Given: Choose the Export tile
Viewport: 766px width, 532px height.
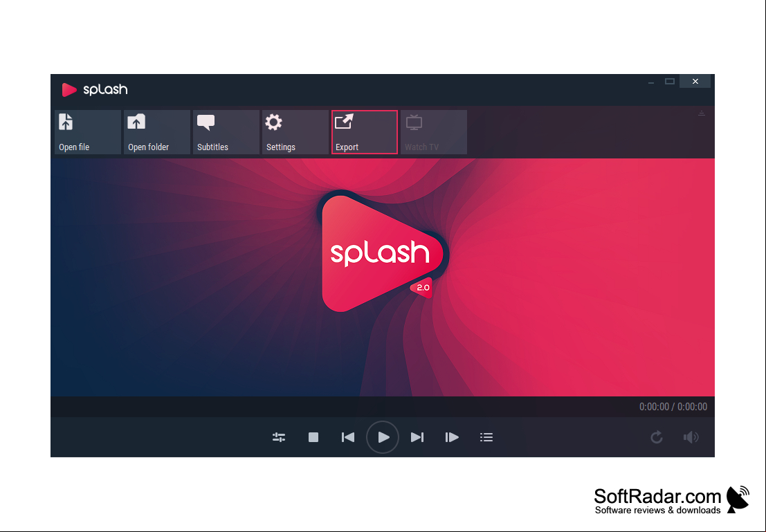Looking at the screenshot, I should point(365,132).
